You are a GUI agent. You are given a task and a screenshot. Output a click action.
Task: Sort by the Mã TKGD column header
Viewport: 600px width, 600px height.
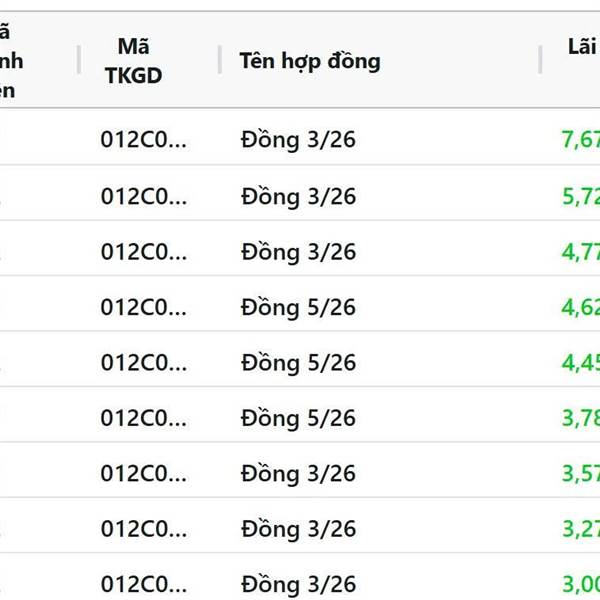133,61
